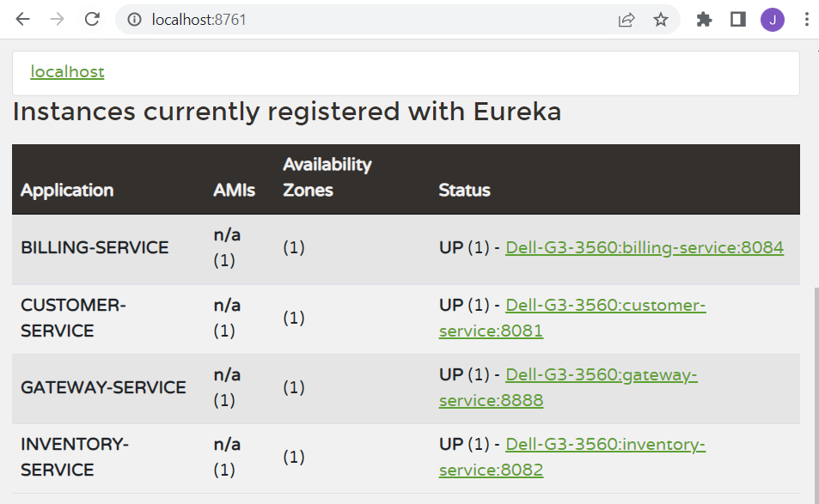Click the UP (1) status text for INVENTORY-SERVICE

pos(464,445)
